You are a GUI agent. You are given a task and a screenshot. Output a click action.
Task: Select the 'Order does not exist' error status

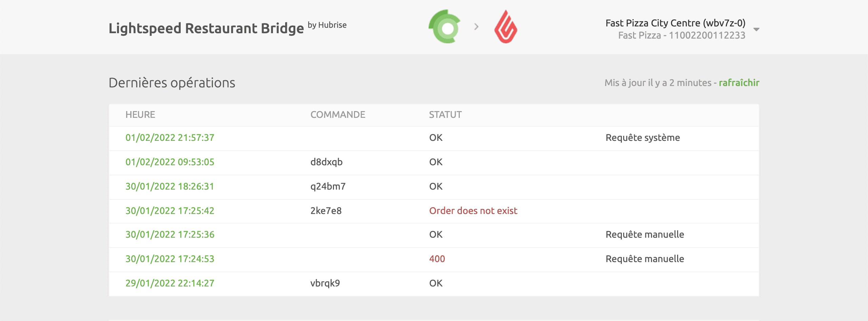(473, 211)
